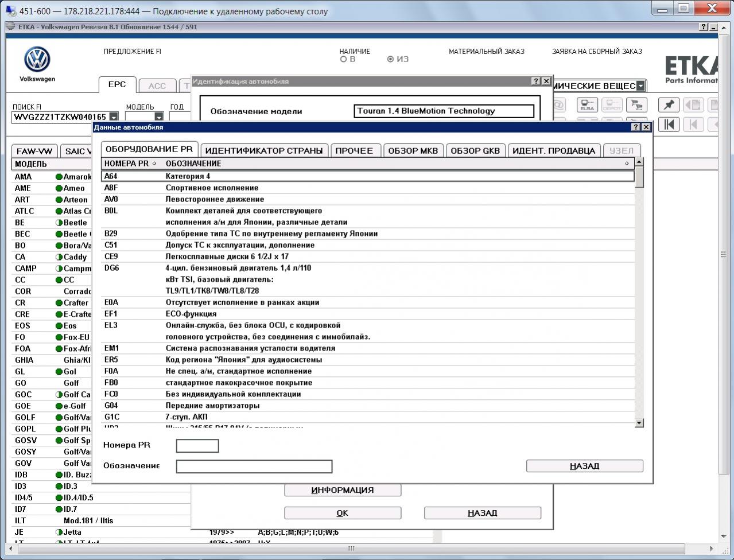Select row G04 Передние амортизаторы
The height and width of the screenshot is (560, 734).
368,406
